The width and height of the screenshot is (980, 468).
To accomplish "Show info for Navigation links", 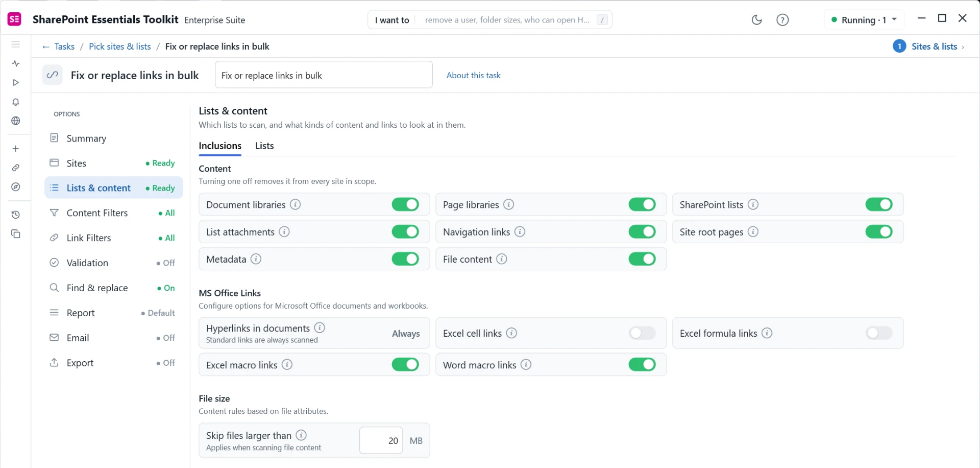I will pyautogui.click(x=520, y=232).
